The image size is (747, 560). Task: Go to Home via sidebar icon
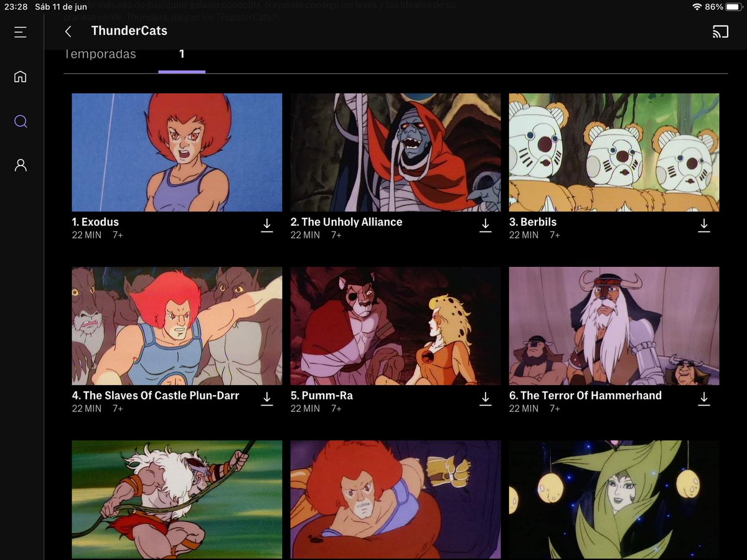click(x=21, y=77)
